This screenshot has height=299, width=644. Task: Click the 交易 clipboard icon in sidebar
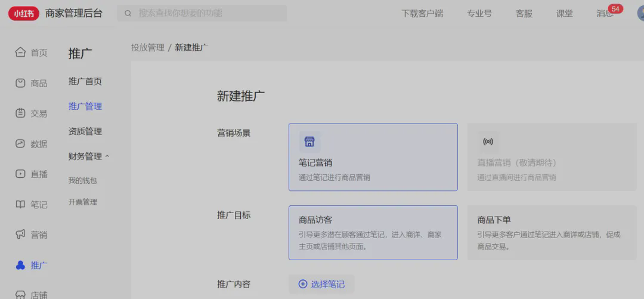20,113
